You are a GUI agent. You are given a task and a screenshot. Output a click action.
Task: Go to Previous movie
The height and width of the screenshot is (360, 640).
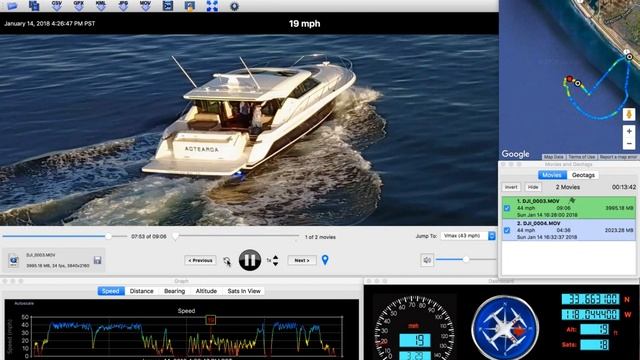(200, 260)
